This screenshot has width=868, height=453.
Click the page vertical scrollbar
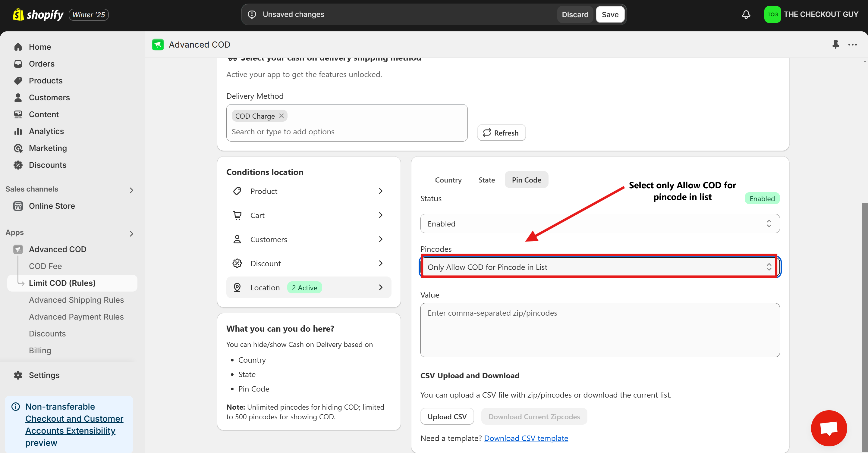coord(865,327)
